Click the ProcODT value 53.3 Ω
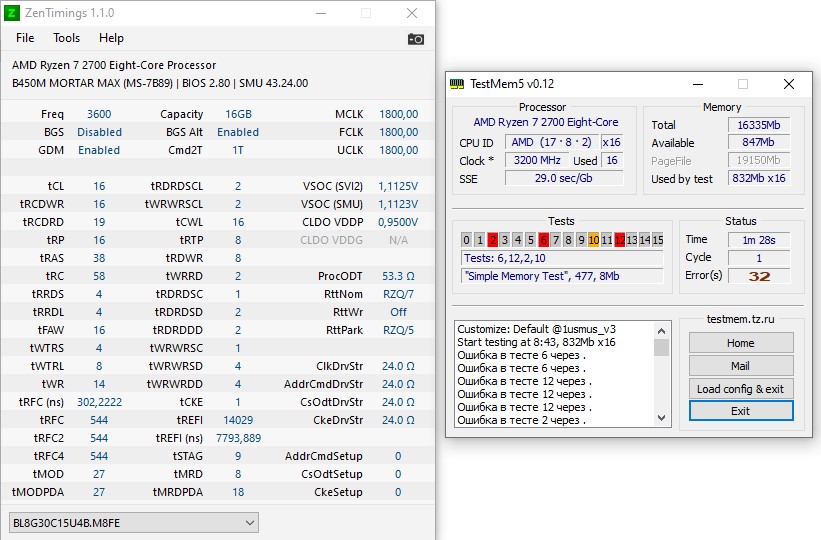821x540 pixels. tap(398, 276)
